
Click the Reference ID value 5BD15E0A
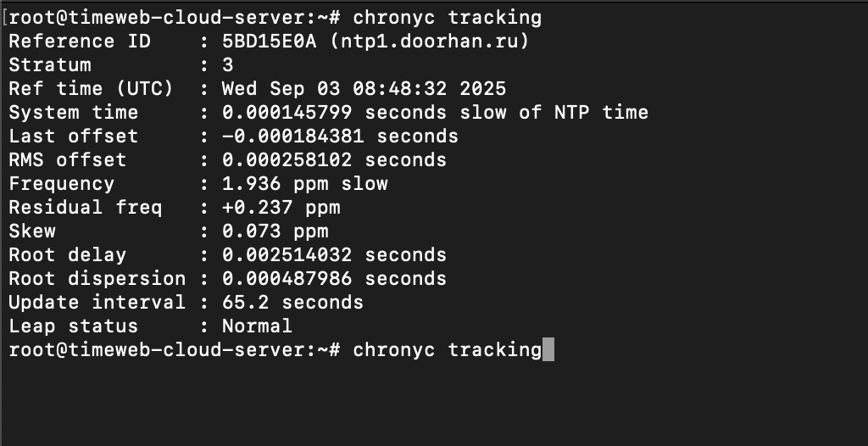click(x=269, y=41)
